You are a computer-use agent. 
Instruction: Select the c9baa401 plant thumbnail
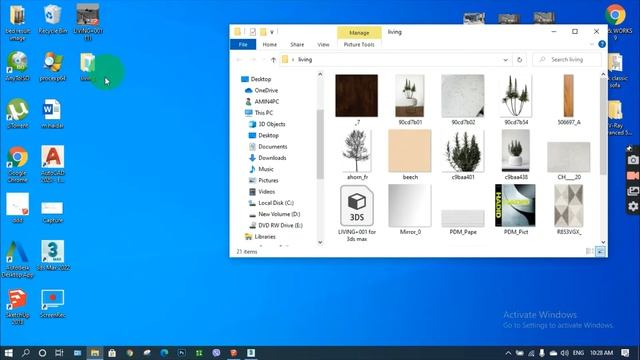[463, 155]
